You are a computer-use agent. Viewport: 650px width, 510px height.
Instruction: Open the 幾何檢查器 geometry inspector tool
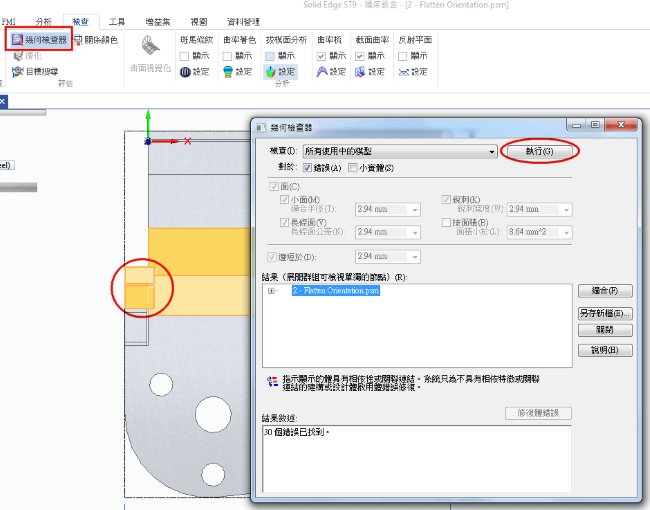(41, 40)
